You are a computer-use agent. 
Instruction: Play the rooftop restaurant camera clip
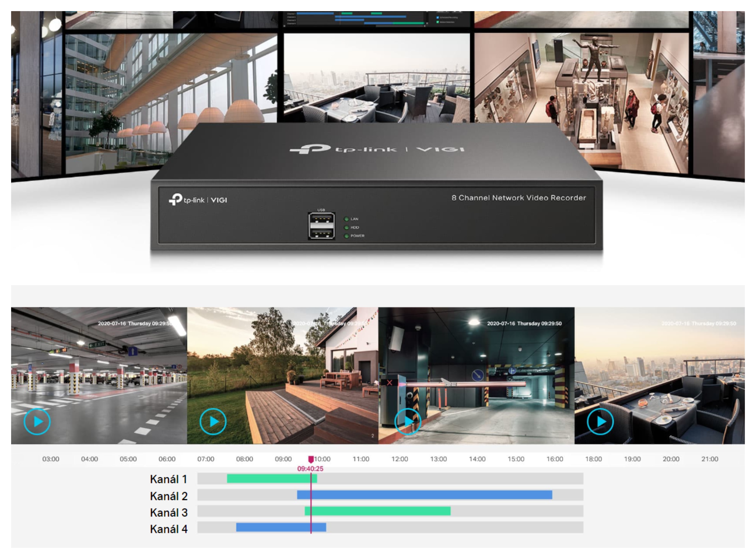pyautogui.click(x=600, y=422)
